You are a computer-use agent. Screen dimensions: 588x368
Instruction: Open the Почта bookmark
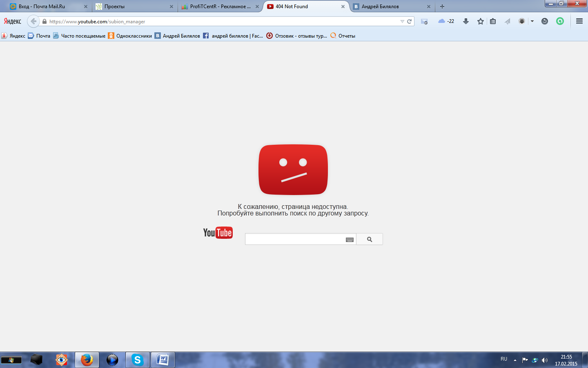tap(39, 36)
